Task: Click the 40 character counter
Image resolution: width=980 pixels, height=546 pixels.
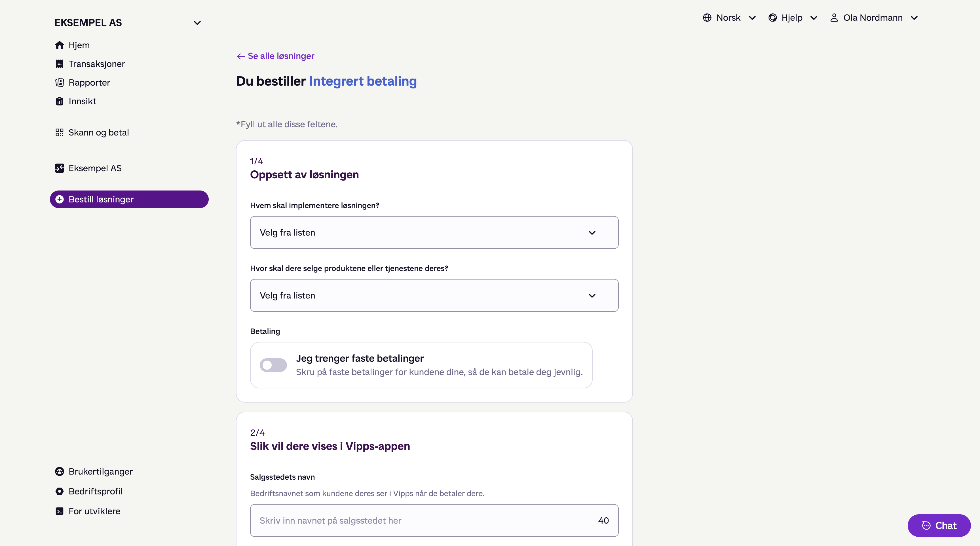Action: click(603, 520)
